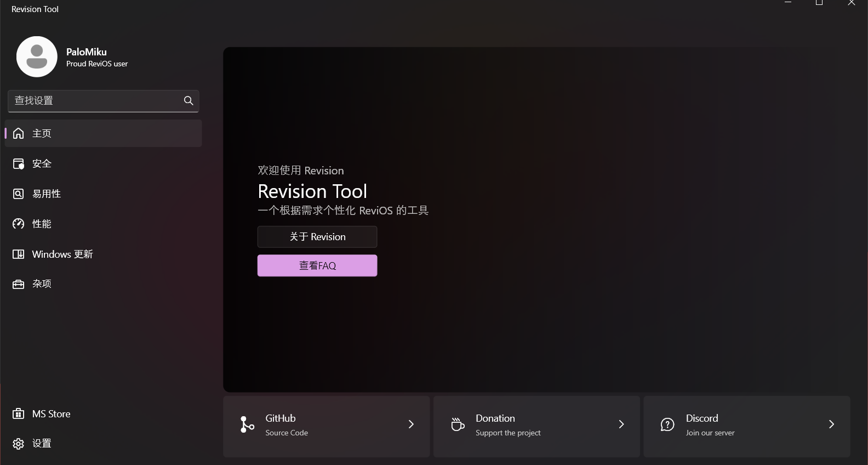Screen dimensions: 868x465
Task: Click the MS Store bag icon
Action: tap(19, 413)
